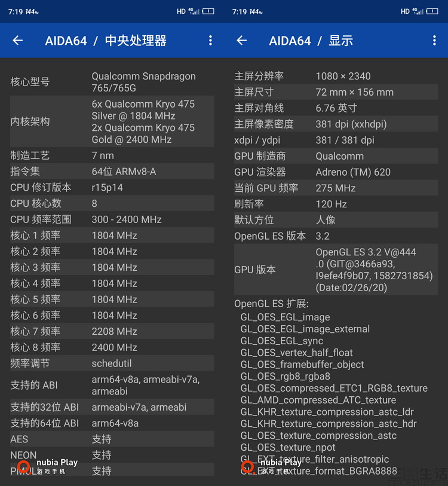Select the CPU 修订版本 r15p14 row

click(x=112, y=188)
